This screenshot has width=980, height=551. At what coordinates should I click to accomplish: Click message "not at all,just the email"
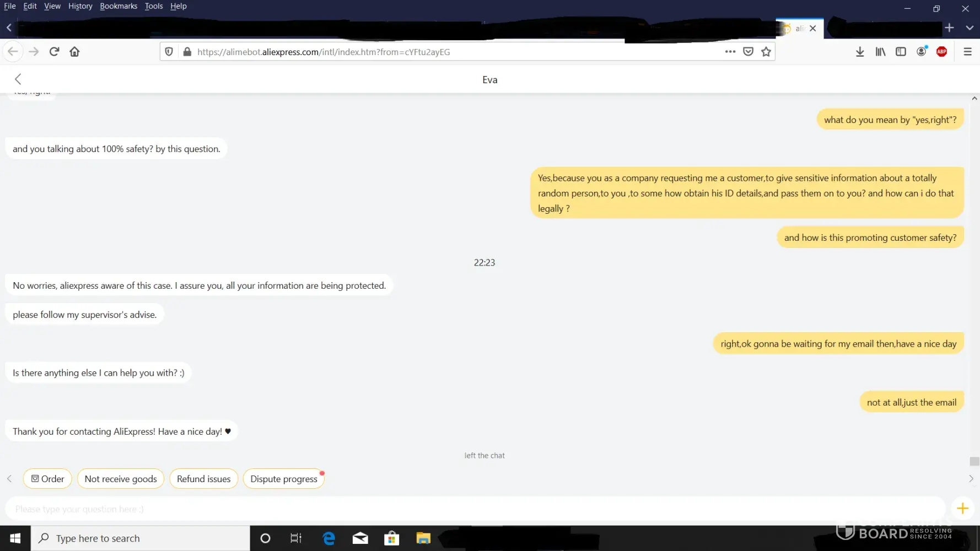912,402
